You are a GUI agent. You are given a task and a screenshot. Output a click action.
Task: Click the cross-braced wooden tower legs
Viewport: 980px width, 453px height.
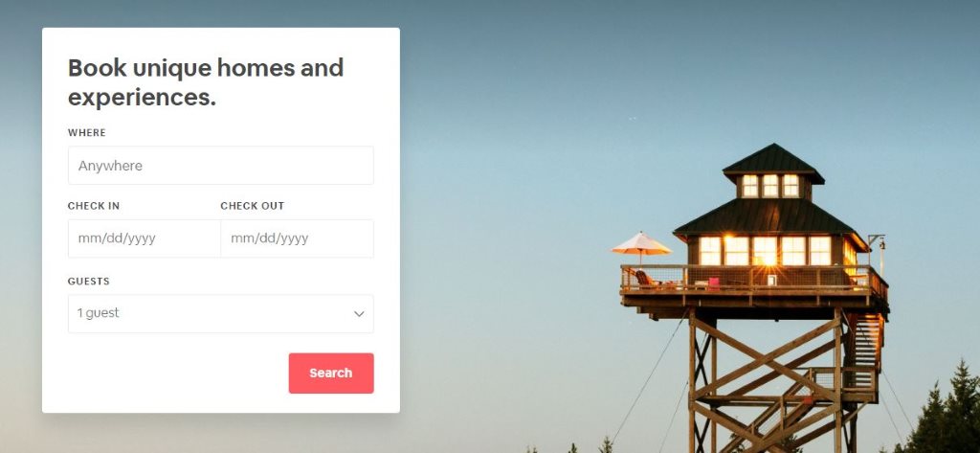pyautogui.click(x=772, y=382)
